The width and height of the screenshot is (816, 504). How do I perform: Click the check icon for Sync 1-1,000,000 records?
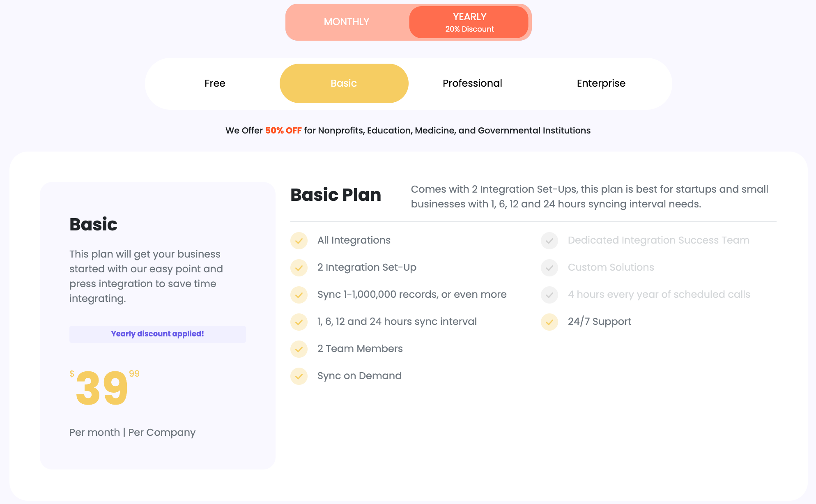(299, 295)
